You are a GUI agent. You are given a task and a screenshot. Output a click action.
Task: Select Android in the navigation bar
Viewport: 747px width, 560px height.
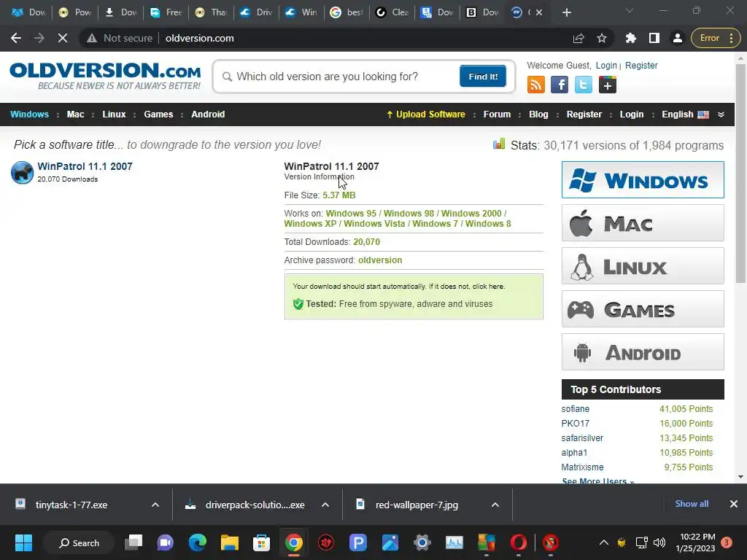[208, 114]
